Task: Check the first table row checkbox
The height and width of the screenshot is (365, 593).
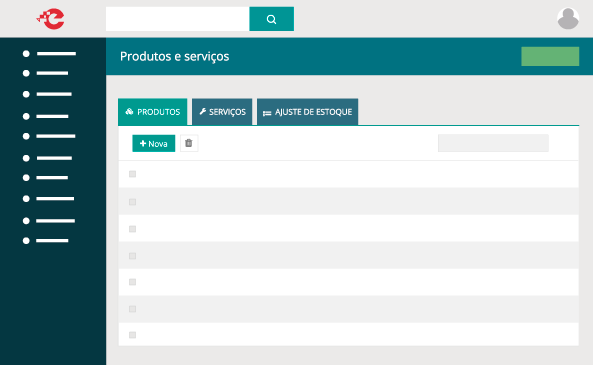Action: pyautogui.click(x=132, y=174)
